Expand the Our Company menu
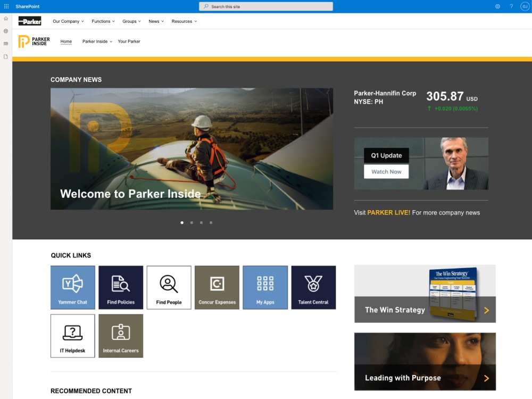Screen dimensions: 532x399 (68, 21)
